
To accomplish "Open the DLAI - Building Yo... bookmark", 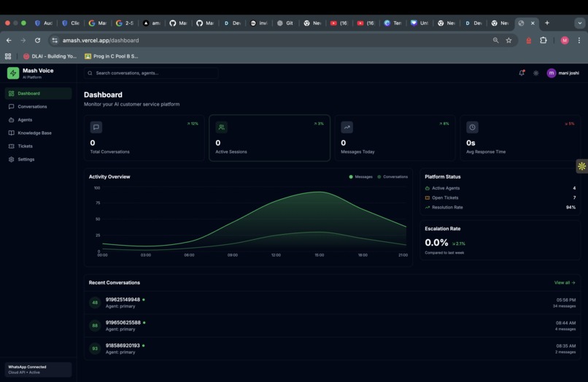I will [x=50, y=56].
